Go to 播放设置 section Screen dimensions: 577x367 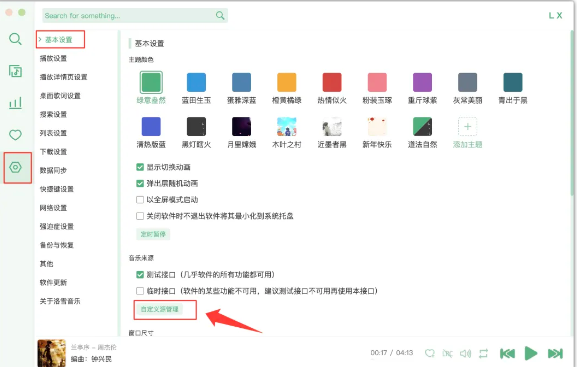(53, 58)
